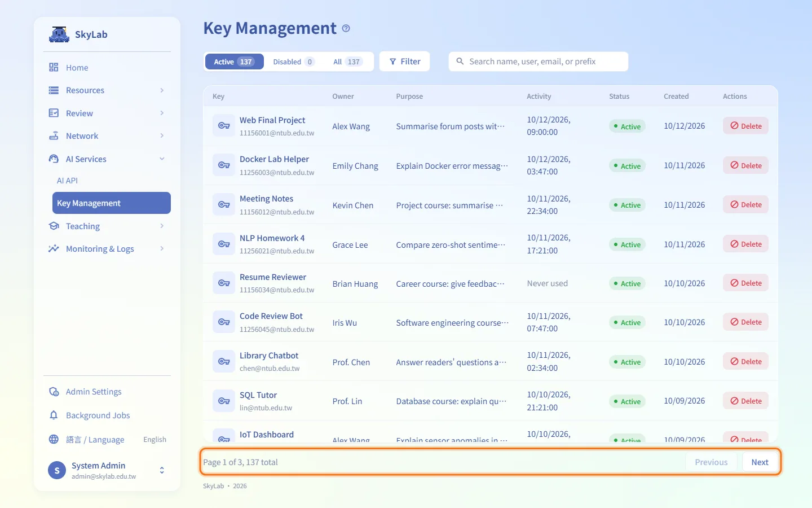Click the AI Services headset icon

[54, 159]
